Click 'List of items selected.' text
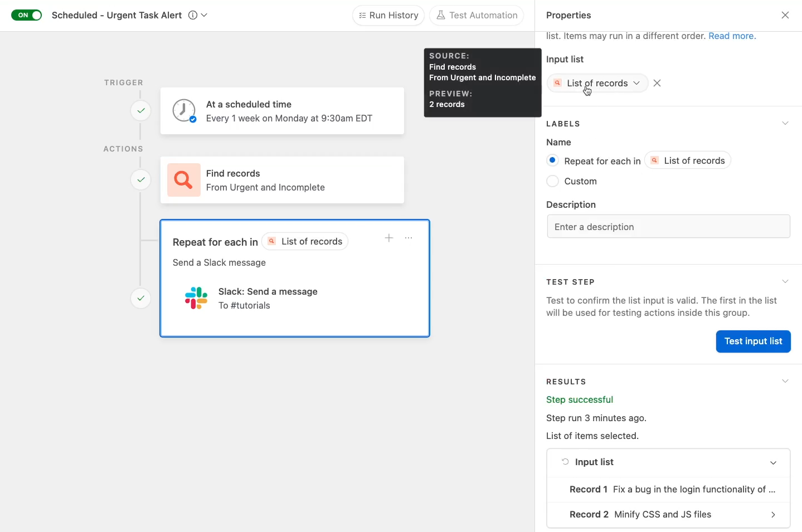 click(592, 436)
